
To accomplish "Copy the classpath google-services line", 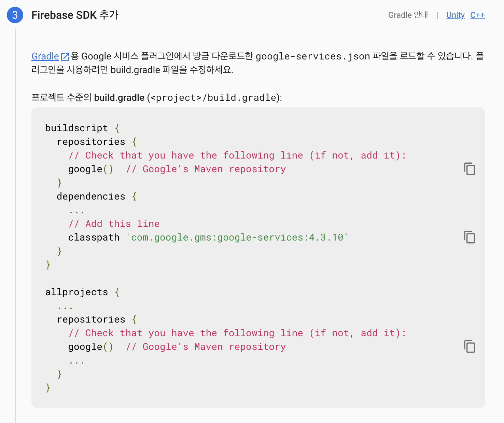I will [470, 237].
